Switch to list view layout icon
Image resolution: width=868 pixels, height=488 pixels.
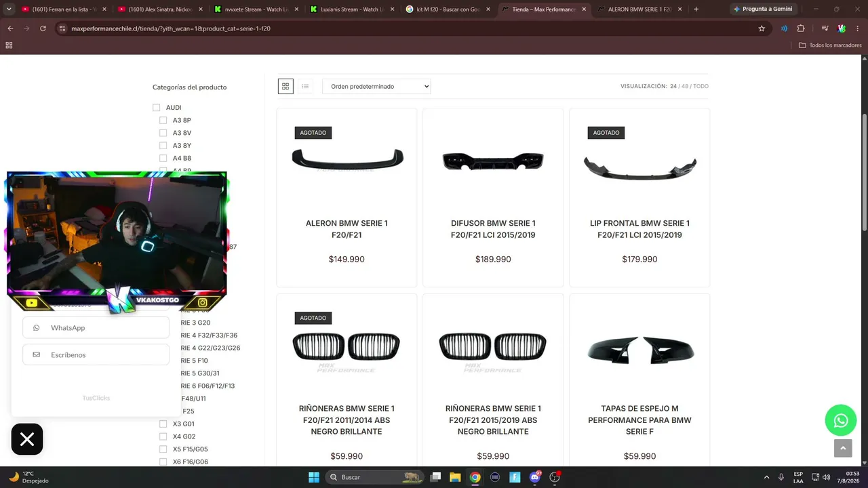(305, 86)
